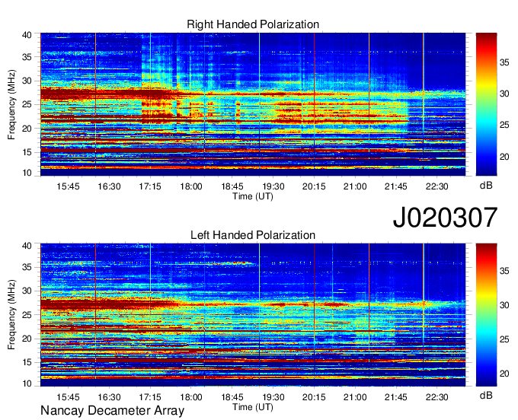Click the 30 dB value on the Left Handed colorbar
The height and width of the screenshot is (420, 518).
(504, 305)
